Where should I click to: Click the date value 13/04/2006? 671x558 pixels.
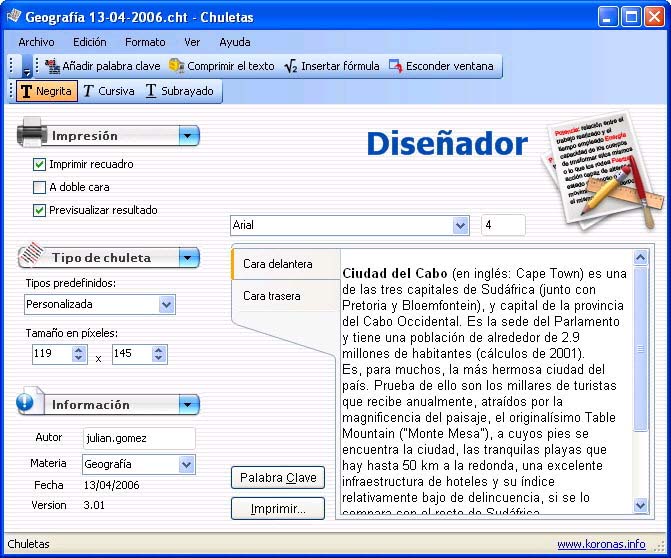click(x=111, y=485)
